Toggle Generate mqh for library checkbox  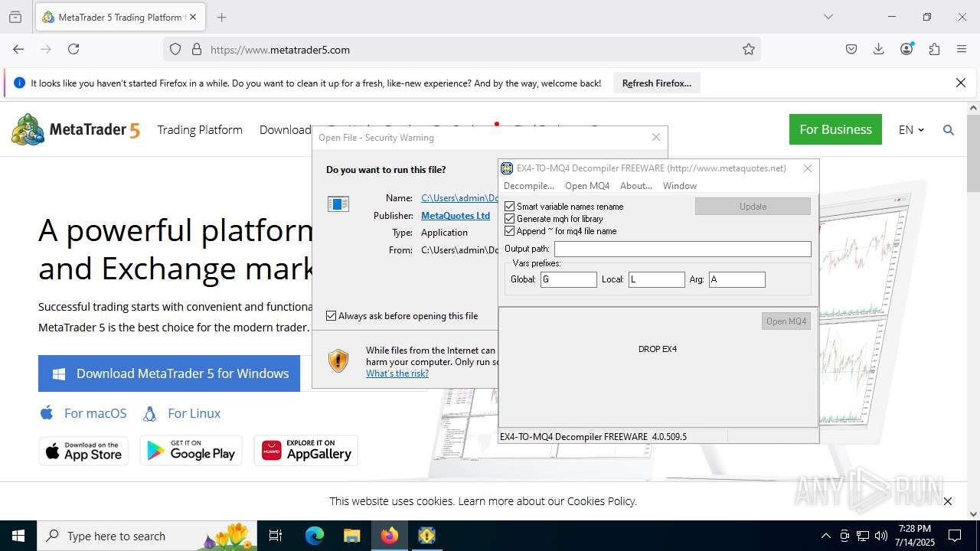point(510,219)
